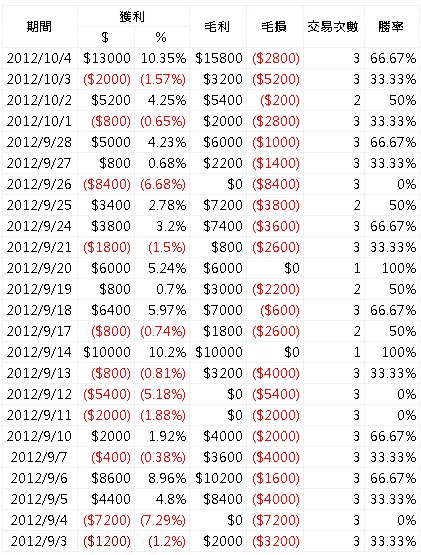Click the 毛損 column header
421x555 pixels.
click(274, 27)
